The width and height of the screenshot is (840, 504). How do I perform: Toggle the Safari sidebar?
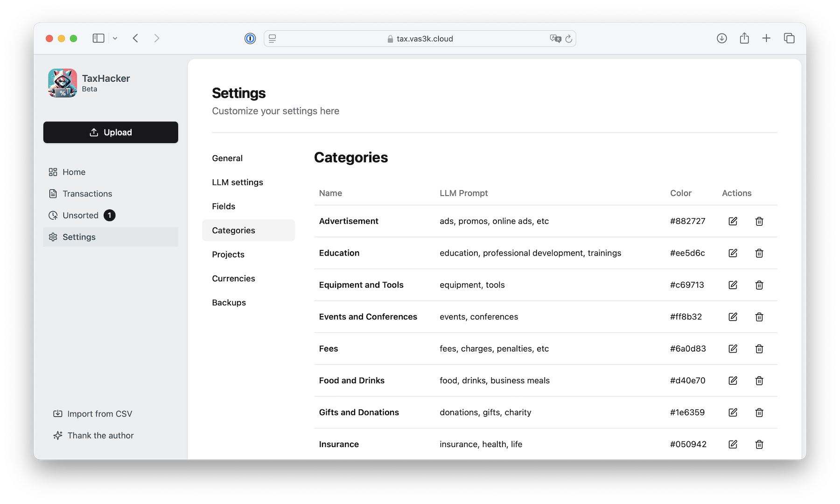click(98, 38)
